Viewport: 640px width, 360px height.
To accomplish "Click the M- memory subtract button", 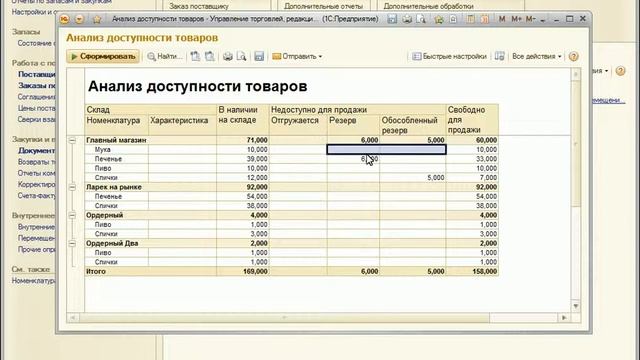I will coord(530,19).
